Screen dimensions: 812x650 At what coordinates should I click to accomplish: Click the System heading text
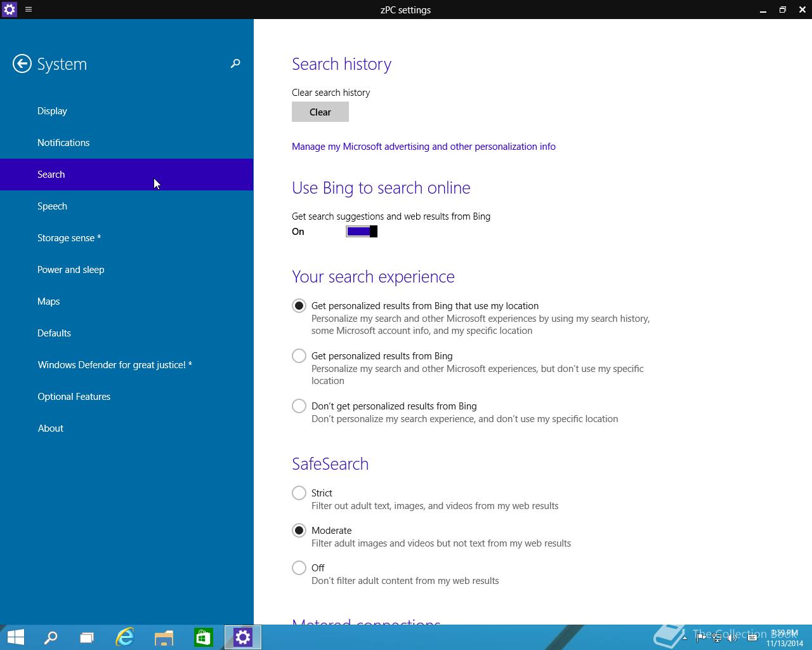[62, 64]
